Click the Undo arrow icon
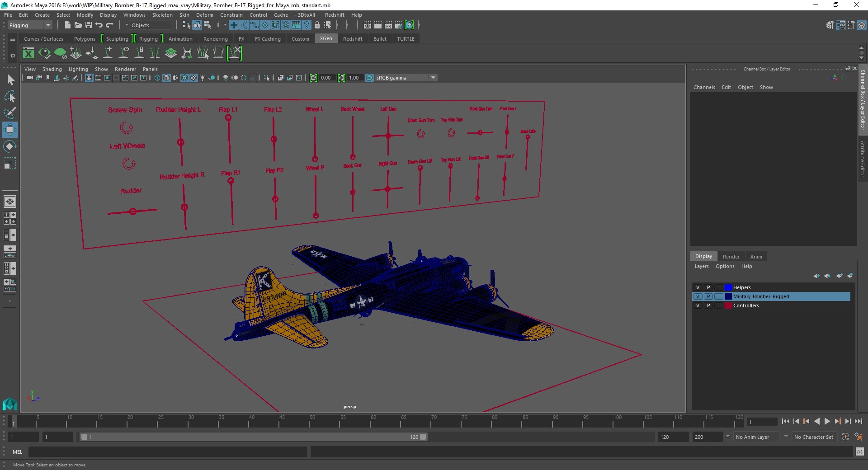868x470 pixels. (99, 25)
